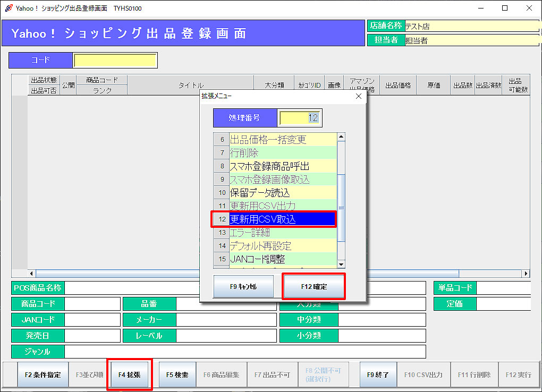This screenshot has width=542, height=392.
Task: Click the grid's horizontal scroll right arrow
Action: pyautogui.click(x=526, y=274)
